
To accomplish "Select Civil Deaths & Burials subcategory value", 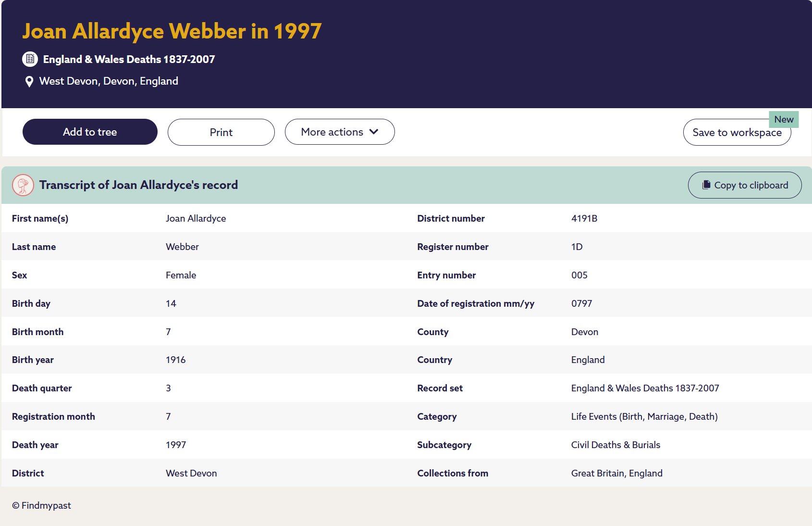I will click(615, 445).
